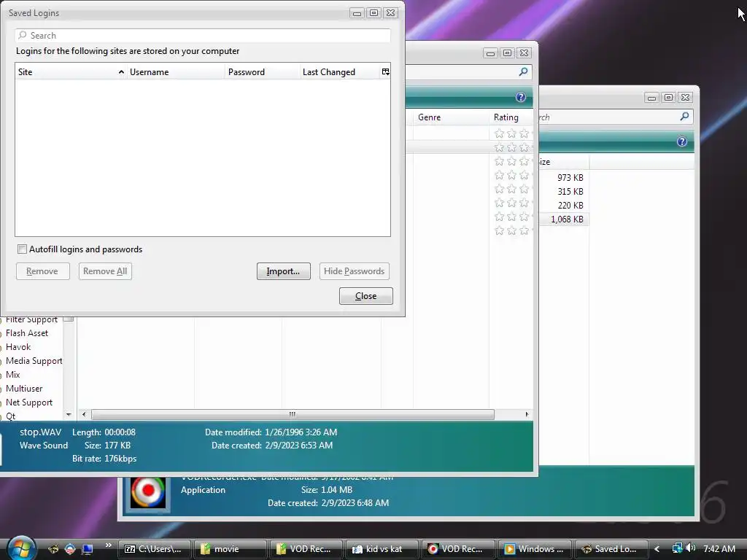Click horizontal scrollbar left arrow

tap(84, 414)
